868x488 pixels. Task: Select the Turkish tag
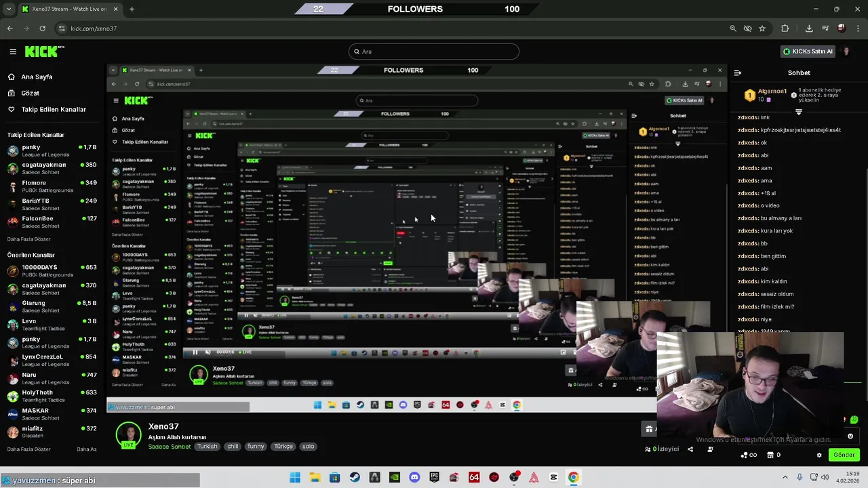click(208, 447)
